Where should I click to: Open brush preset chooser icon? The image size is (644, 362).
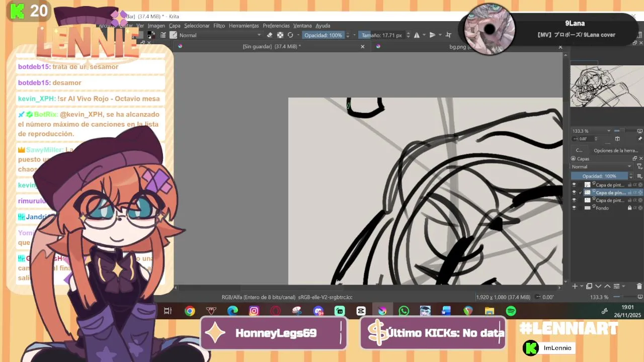point(174,35)
